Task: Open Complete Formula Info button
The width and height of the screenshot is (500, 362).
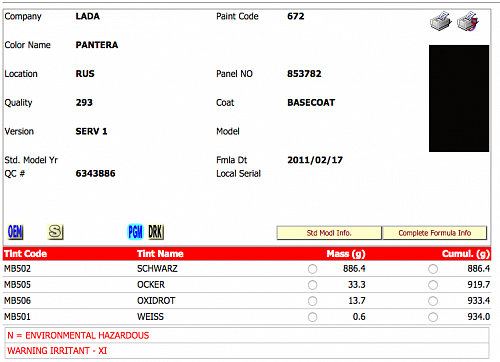Action: pos(435,233)
